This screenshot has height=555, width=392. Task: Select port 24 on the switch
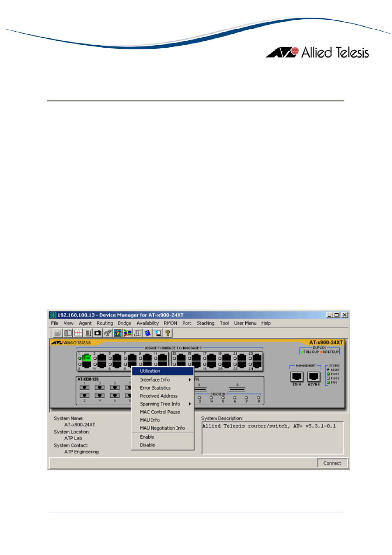pyautogui.click(x=257, y=364)
